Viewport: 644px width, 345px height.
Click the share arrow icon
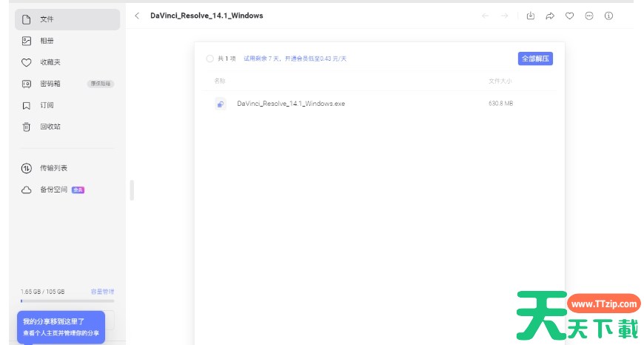pyautogui.click(x=550, y=16)
